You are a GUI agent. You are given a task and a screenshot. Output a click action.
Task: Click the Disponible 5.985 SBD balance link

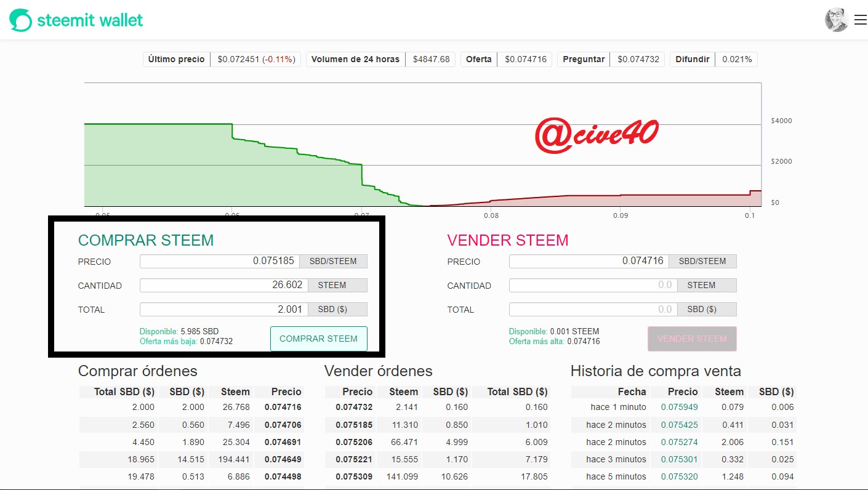tap(179, 331)
